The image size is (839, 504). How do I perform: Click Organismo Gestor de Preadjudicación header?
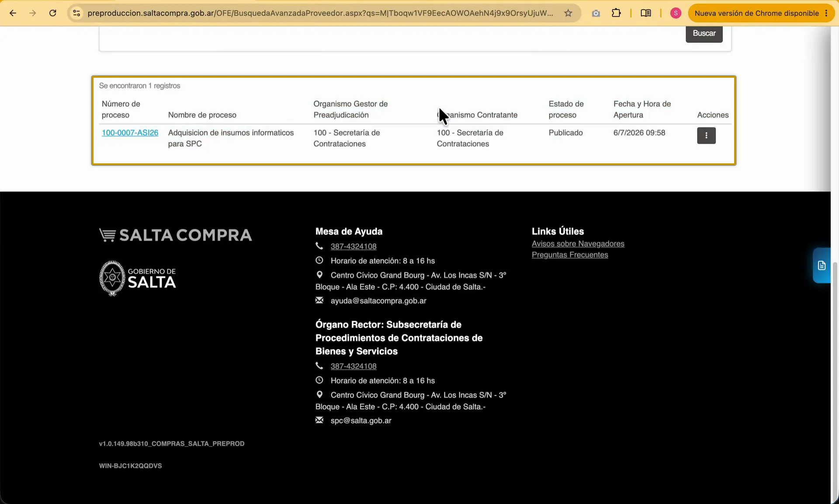(350, 109)
